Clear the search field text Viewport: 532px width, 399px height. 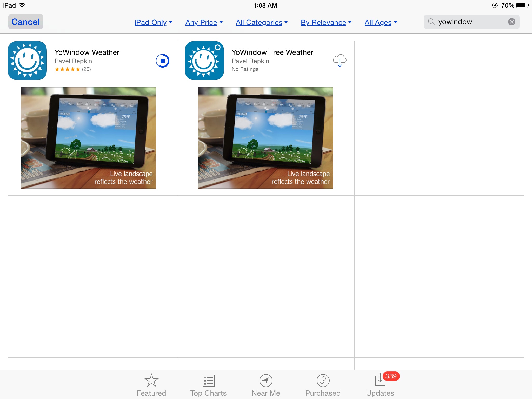coord(511,22)
